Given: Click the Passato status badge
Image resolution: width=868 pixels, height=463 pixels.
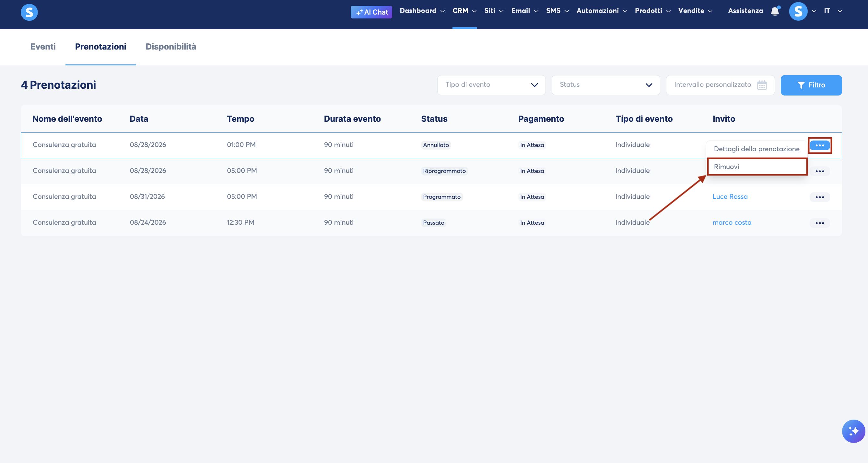Looking at the screenshot, I should point(433,223).
